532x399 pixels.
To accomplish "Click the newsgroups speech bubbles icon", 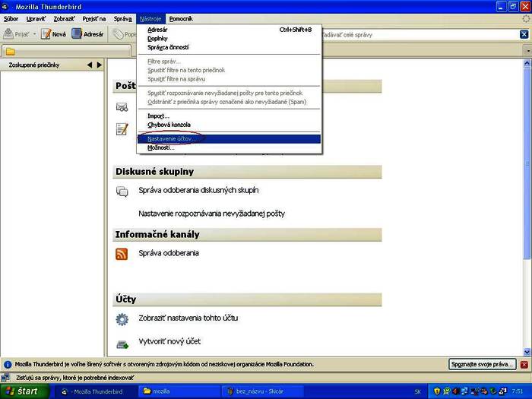I will click(x=122, y=192).
